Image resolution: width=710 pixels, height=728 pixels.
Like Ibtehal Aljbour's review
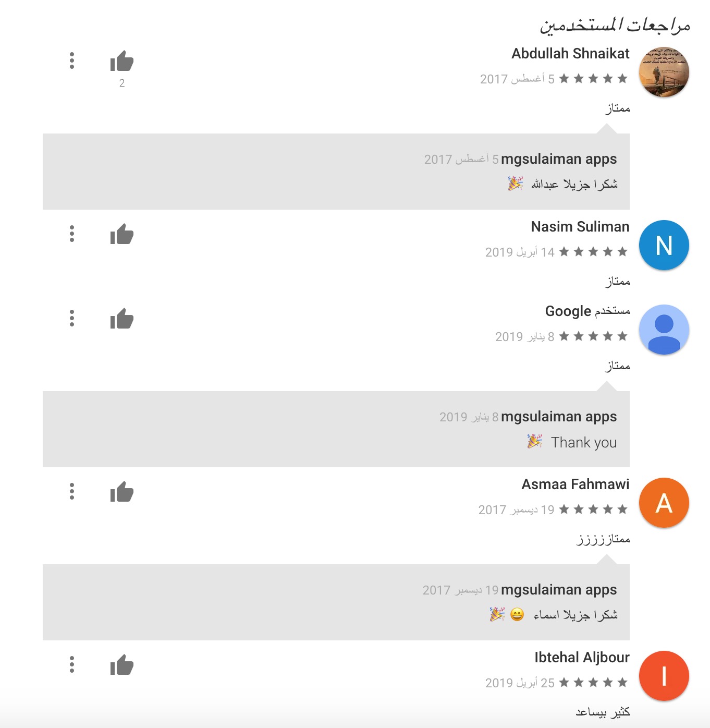[x=122, y=665]
